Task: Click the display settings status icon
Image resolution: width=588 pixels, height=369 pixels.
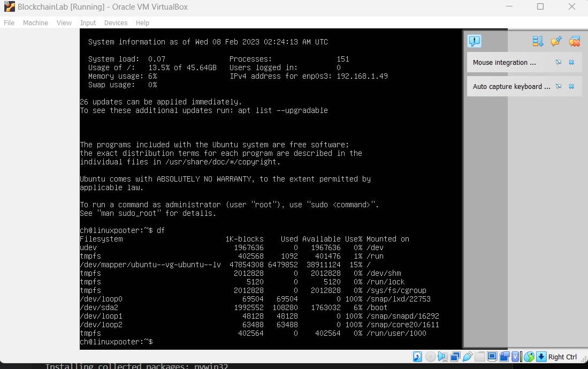Action: point(492,357)
